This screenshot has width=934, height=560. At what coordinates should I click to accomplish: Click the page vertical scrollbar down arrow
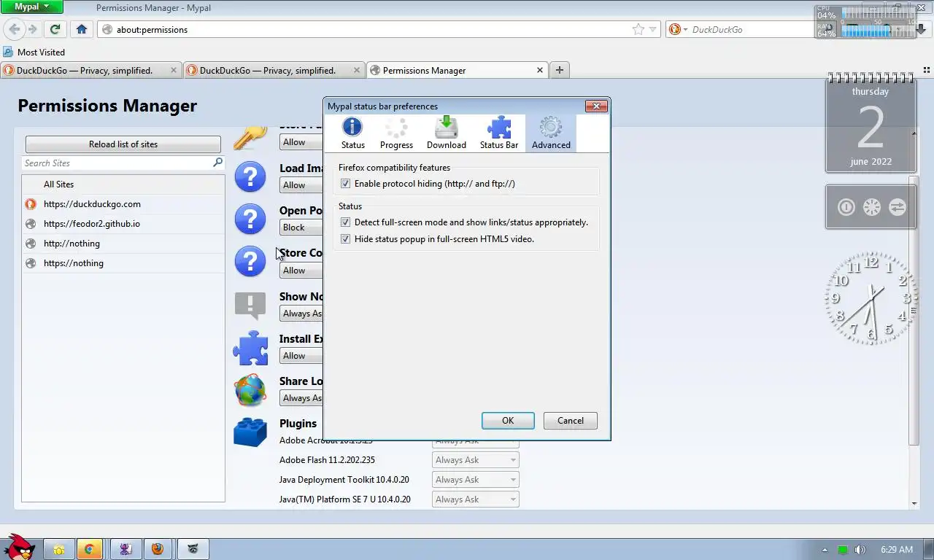point(914,503)
